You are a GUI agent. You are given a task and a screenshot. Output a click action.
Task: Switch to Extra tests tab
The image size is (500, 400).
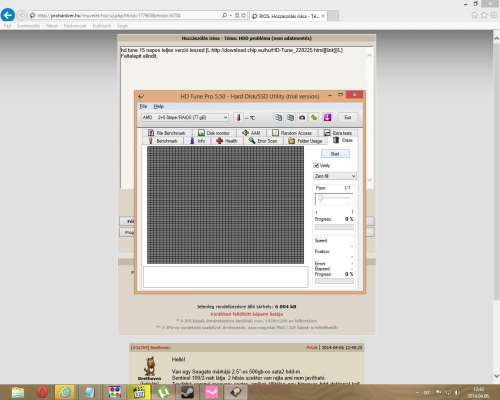(338, 133)
